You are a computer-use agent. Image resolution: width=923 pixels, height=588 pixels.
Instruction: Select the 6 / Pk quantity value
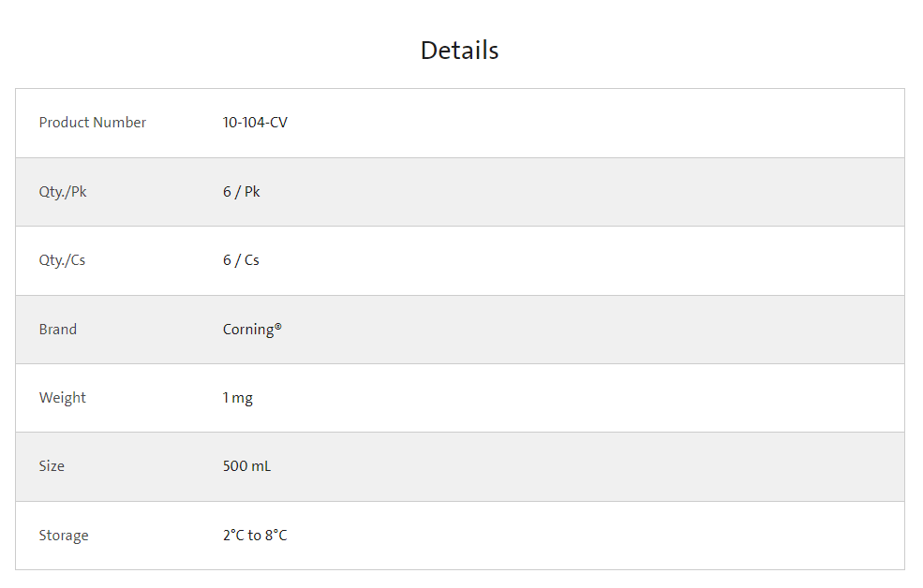(x=242, y=192)
